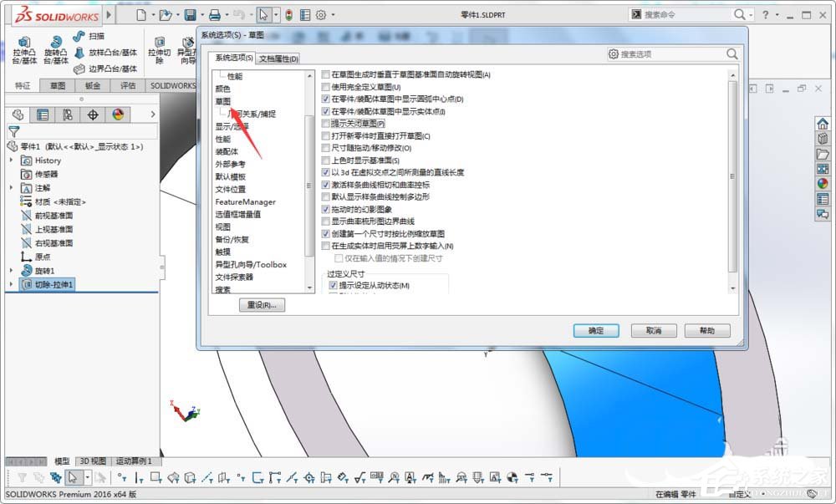Select the 拉伸切除 (Extruded Cut) tool

[160, 48]
